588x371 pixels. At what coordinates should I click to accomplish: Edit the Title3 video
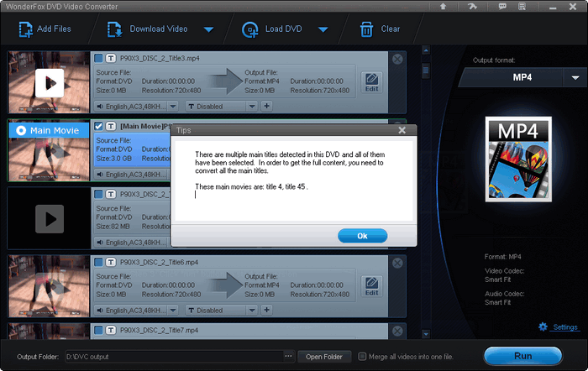[x=371, y=82]
